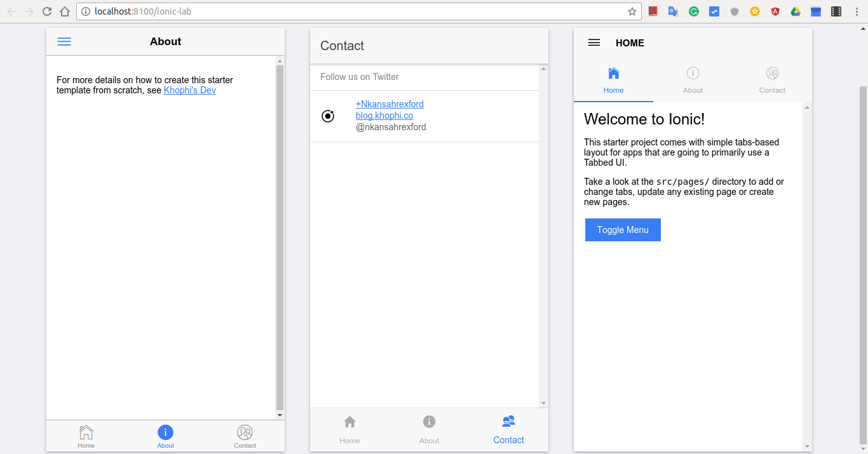
Task: Click the Contact icon in the left panel tab bar
Action: click(245, 433)
